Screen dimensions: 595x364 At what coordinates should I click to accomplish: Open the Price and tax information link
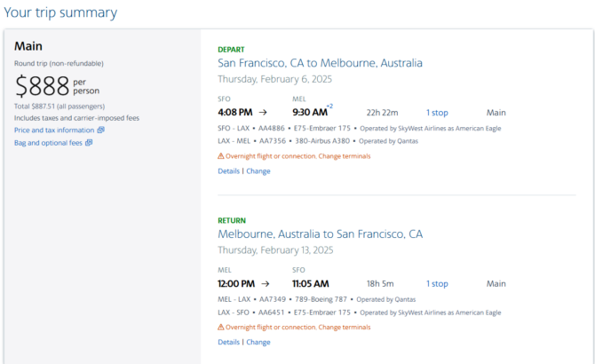(x=54, y=130)
